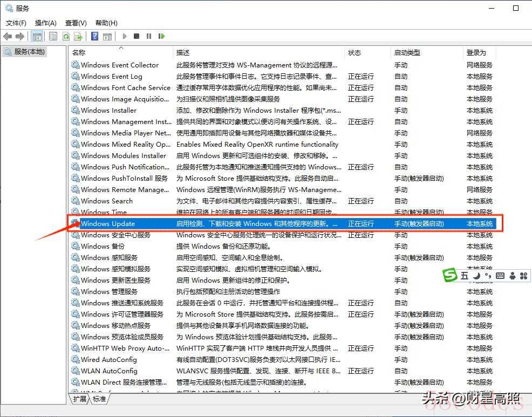Image resolution: width=532 pixels, height=417 pixels.
Task: Toggle the show/hide action pane icon
Action: (107, 36)
